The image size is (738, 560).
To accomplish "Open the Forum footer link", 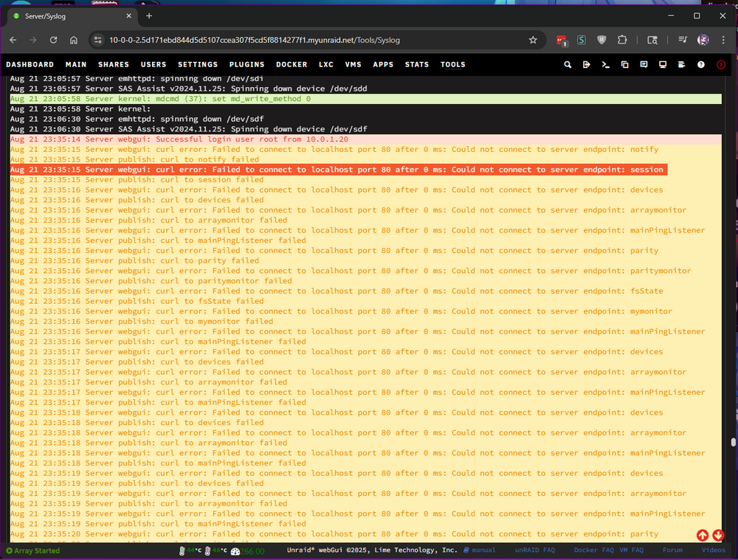I will tap(672, 550).
